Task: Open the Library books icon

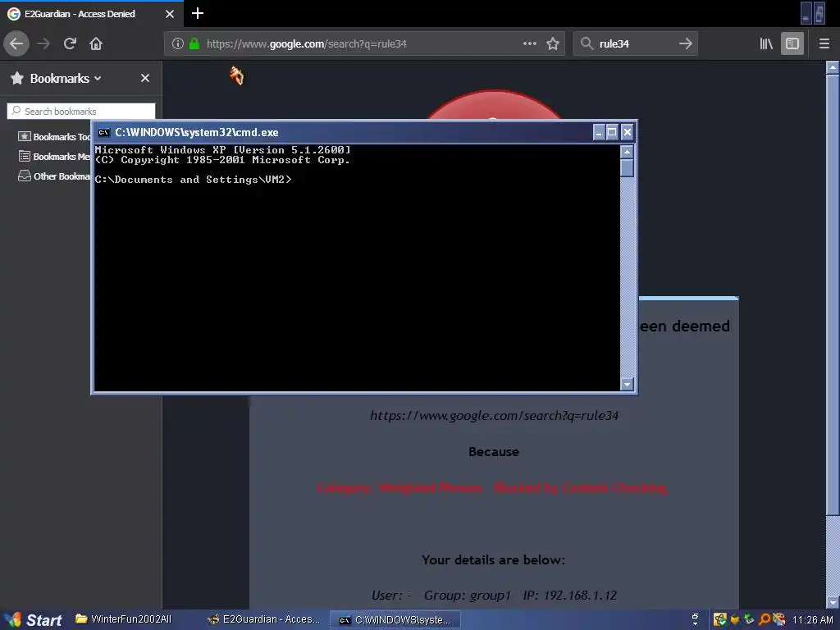Action: click(x=766, y=43)
